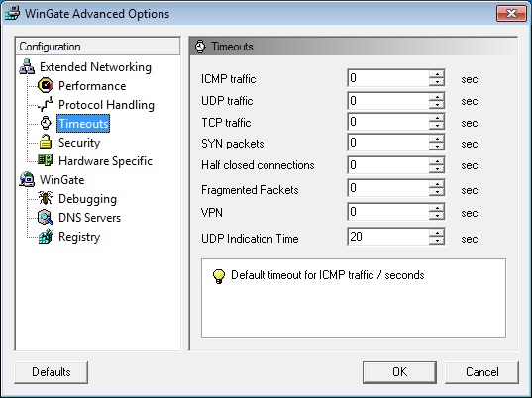
Task: Click the Registry cubes icon
Action: (x=46, y=236)
